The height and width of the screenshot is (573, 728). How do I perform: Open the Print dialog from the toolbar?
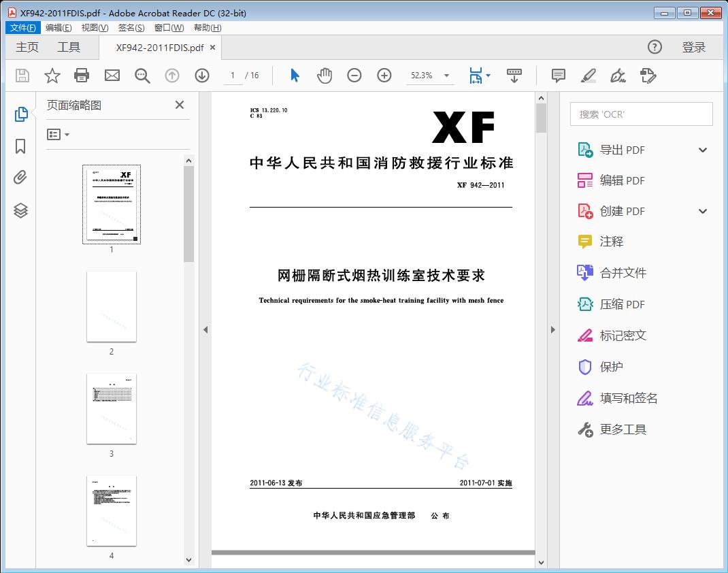pyautogui.click(x=82, y=76)
